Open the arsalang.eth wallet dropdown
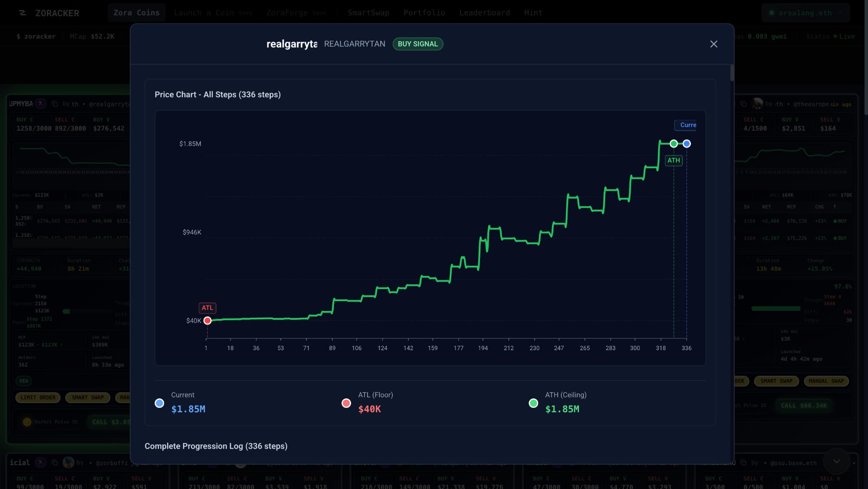The height and width of the screenshot is (489, 868). [806, 13]
